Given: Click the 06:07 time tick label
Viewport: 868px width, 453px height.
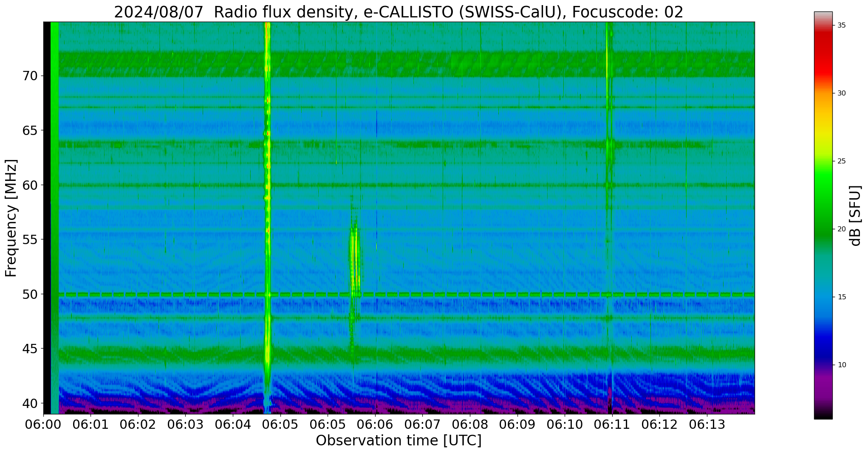Looking at the screenshot, I should click(x=422, y=425).
